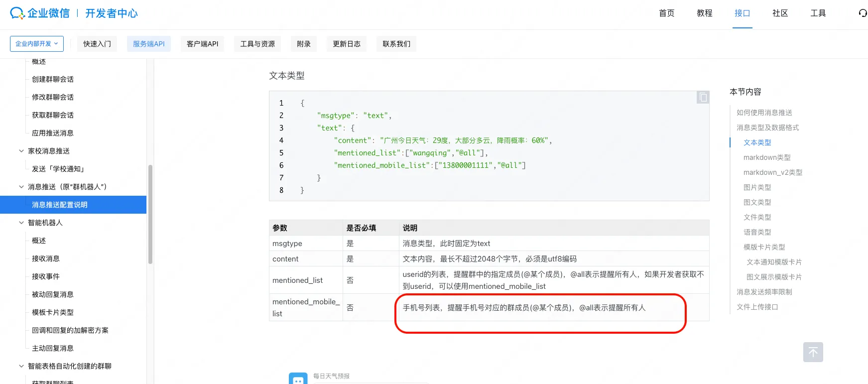
Task: Switch to the 客户端API tab
Action: click(x=202, y=44)
